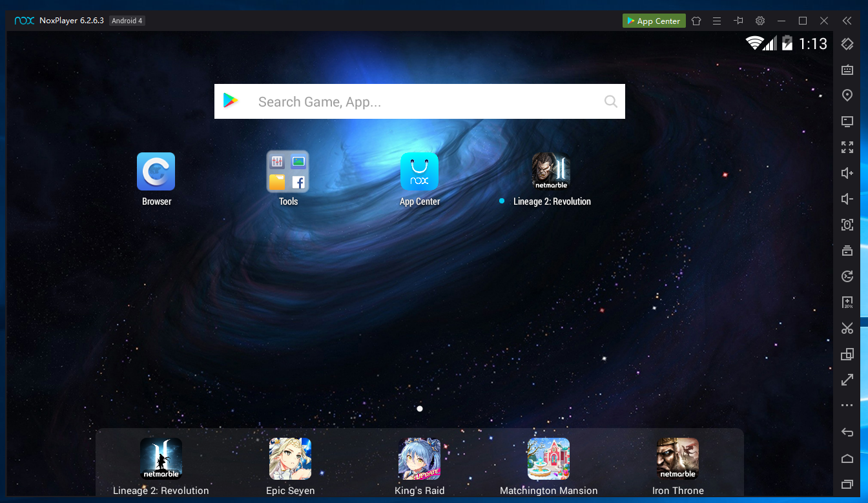Click the Wi-Fi status icon
868x503 pixels.
coord(754,43)
